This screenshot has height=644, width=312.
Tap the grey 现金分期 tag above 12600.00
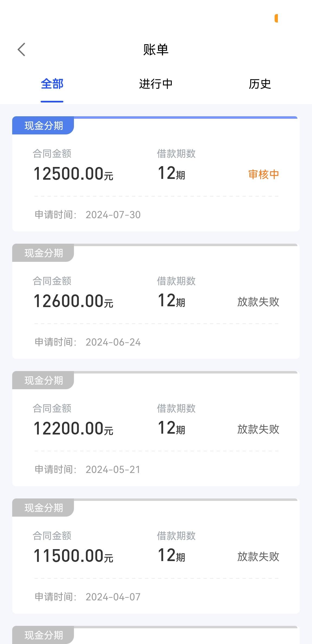[x=43, y=253]
